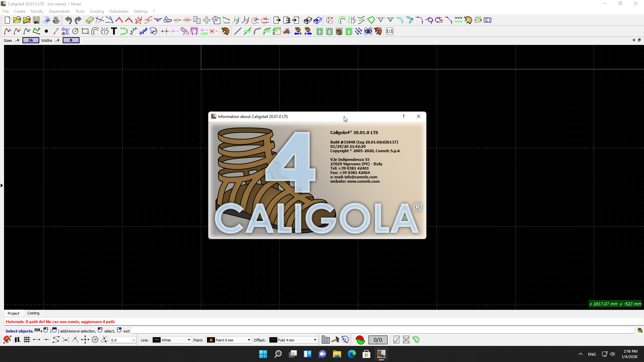Click the 0/0 counter button
This screenshot has height=362, width=644.
click(378, 340)
